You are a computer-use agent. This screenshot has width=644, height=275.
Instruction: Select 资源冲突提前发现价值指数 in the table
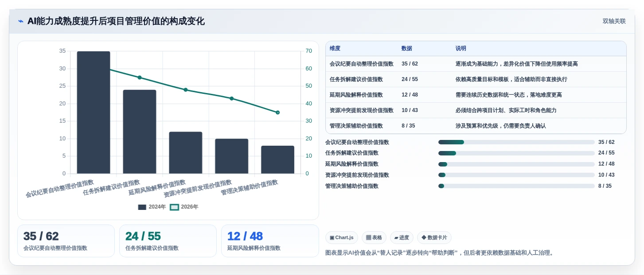point(362,110)
